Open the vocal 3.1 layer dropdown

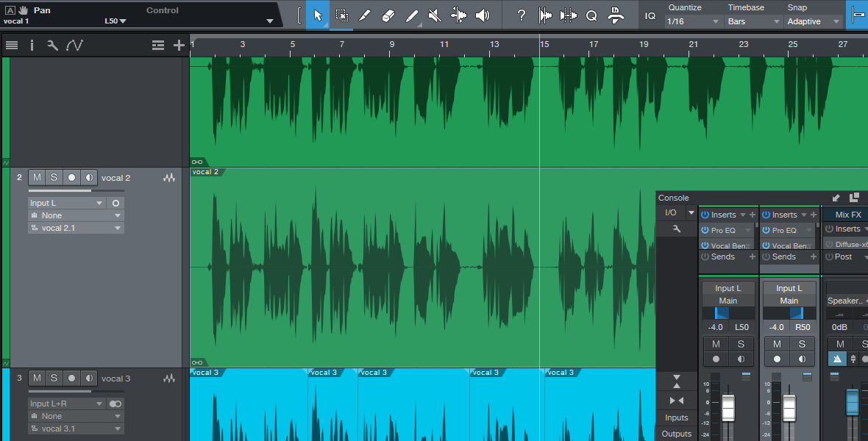click(76, 429)
